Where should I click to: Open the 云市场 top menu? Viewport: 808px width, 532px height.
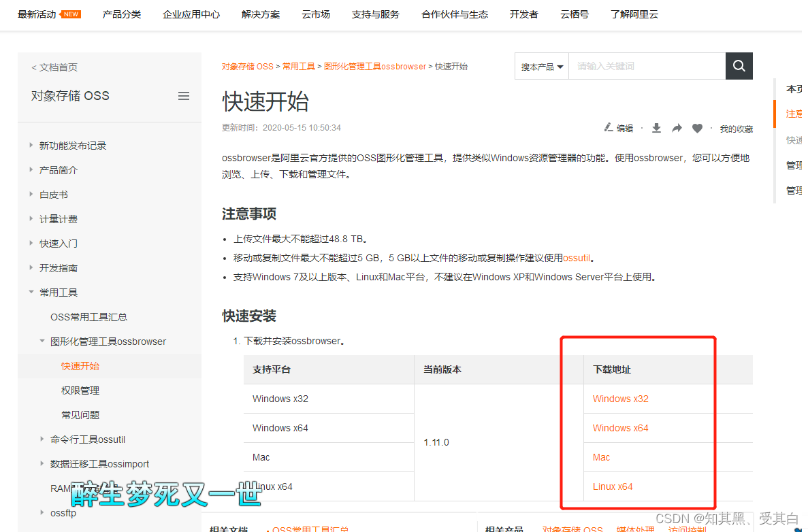coord(316,14)
